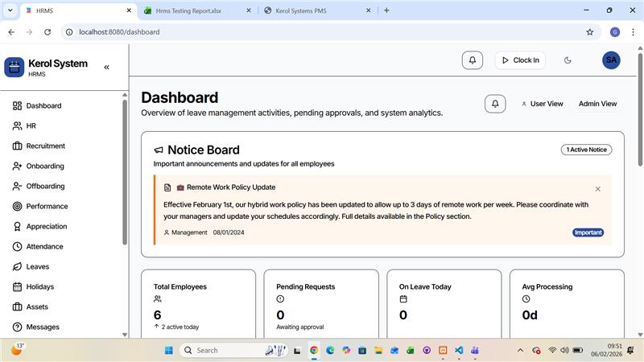
Task: Switch to Hrms Testing Report.xlsx tab
Action: tap(188, 10)
